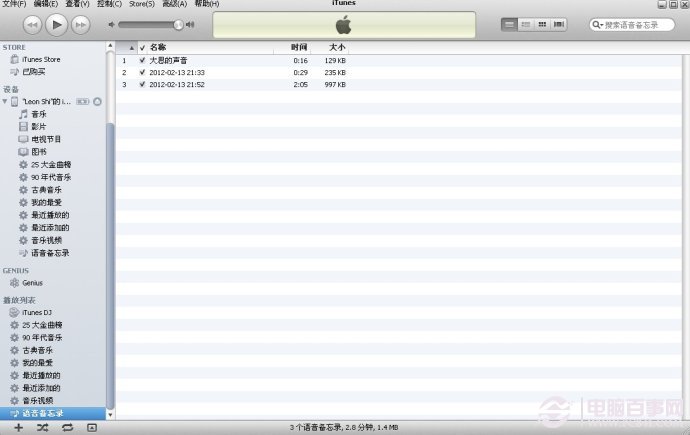Select the track 大思的声音
The image size is (690, 435).
[x=168, y=60]
